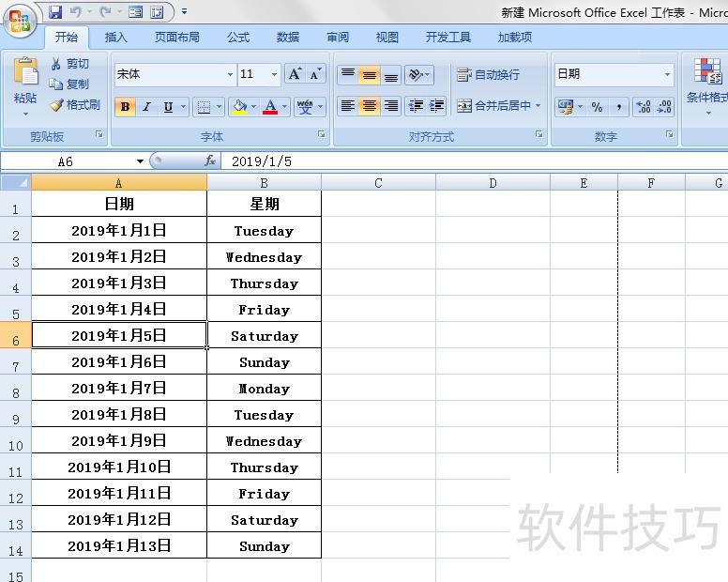Image resolution: width=728 pixels, height=582 pixels.
Task: Toggle bold formatting
Action: 125,107
